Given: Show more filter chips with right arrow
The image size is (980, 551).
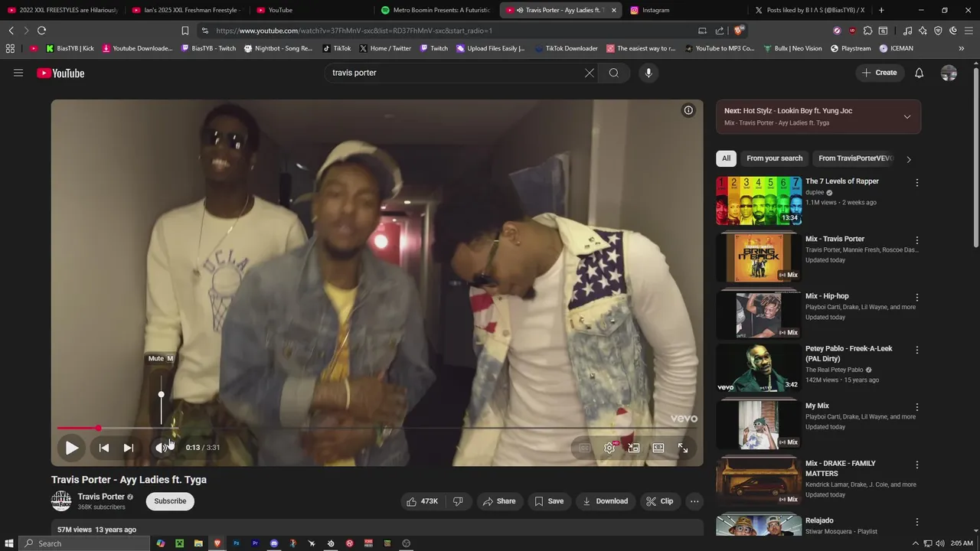Looking at the screenshot, I should click(909, 159).
